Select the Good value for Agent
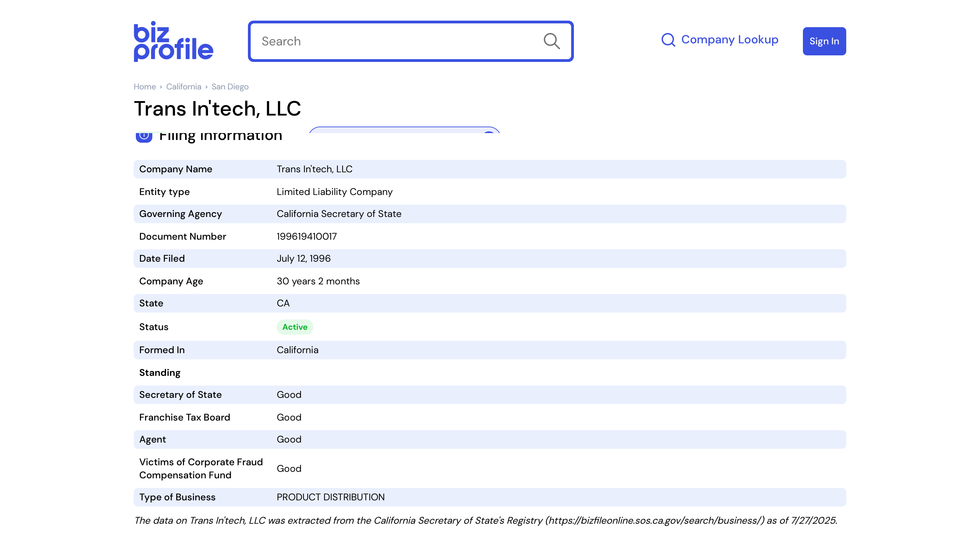Image resolution: width=980 pixels, height=533 pixels. point(289,439)
